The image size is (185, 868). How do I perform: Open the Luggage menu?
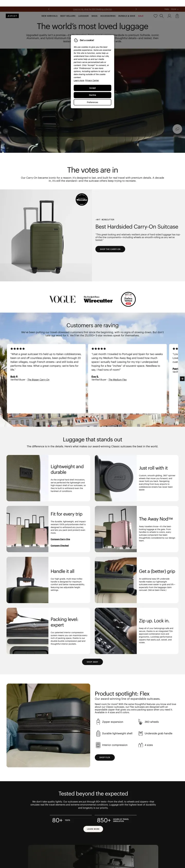(84, 16)
